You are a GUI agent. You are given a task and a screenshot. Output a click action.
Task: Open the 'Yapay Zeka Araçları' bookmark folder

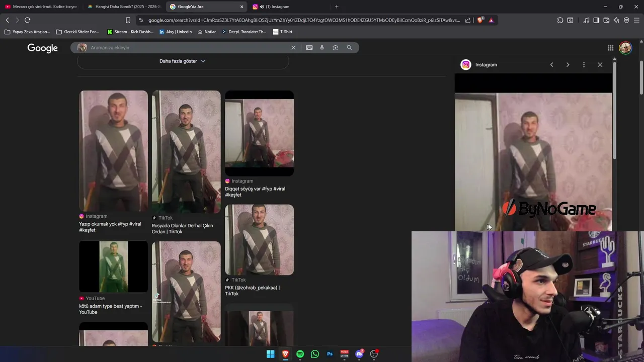27,32
